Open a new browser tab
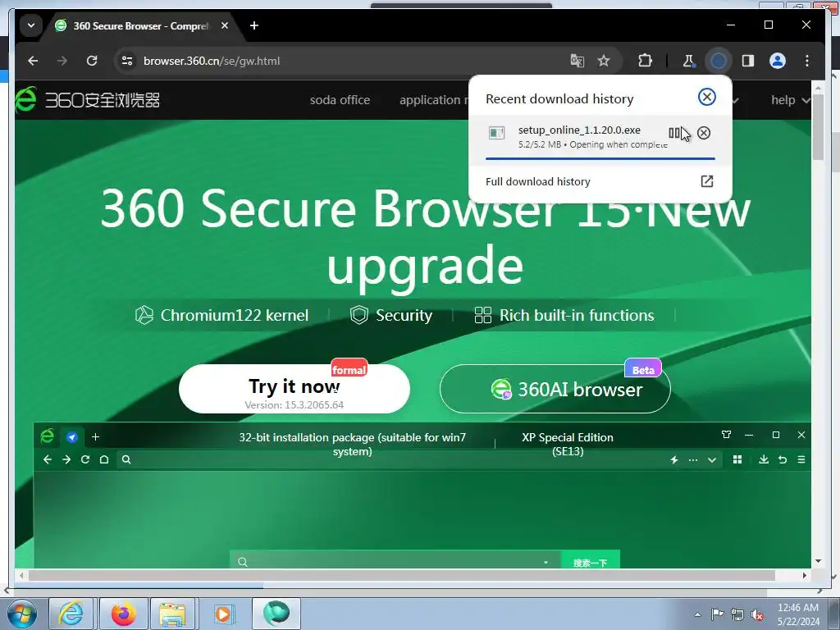The width and height of the screenshot is (840, 630). [254, 25]
